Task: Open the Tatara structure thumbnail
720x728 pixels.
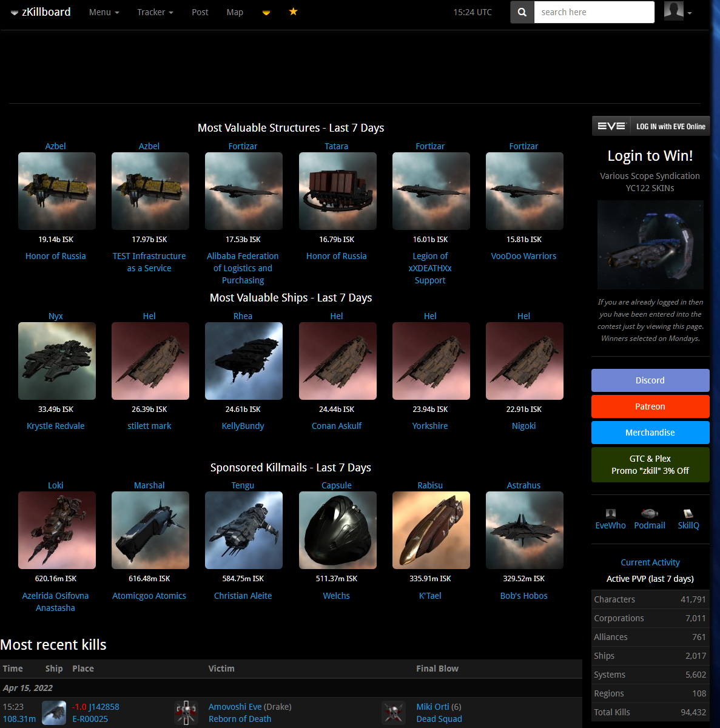Action: point(338,191)
